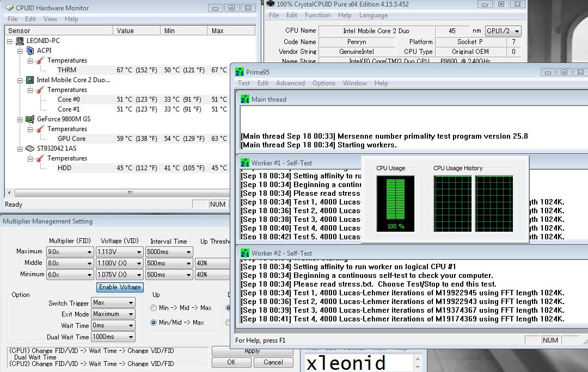Screen dimensions: 588x372
Task: Select the GeForce 9800M GS graphics card icon
Action: tap(30, 119)
